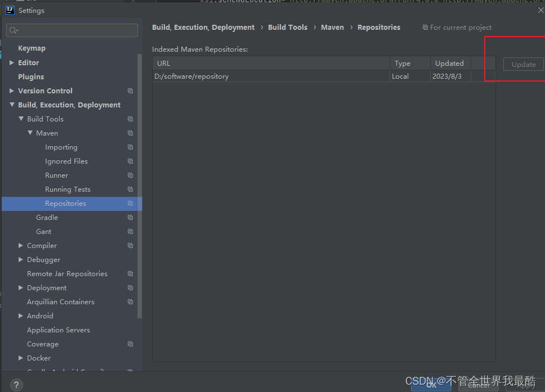The image size is (545, 392).
Task: Click the Build Tools breadcrumb
Action: pos(288,28)
